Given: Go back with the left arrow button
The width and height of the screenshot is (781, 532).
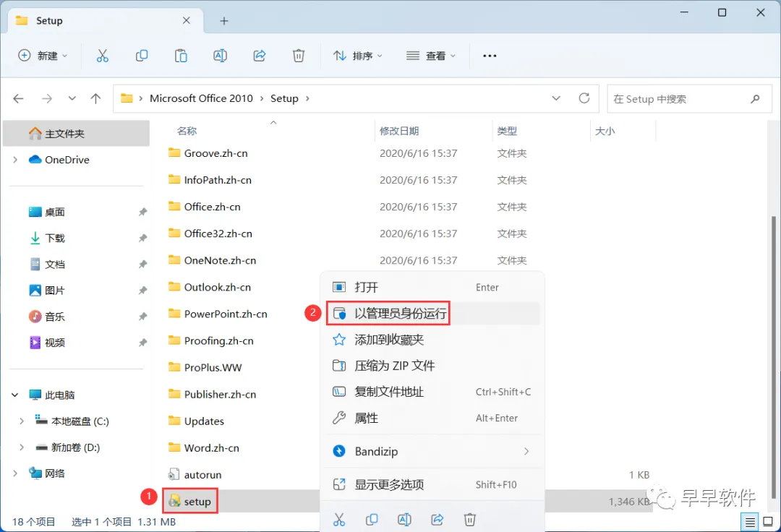Looking at the screenshot, I should click(x=18, y=98).
